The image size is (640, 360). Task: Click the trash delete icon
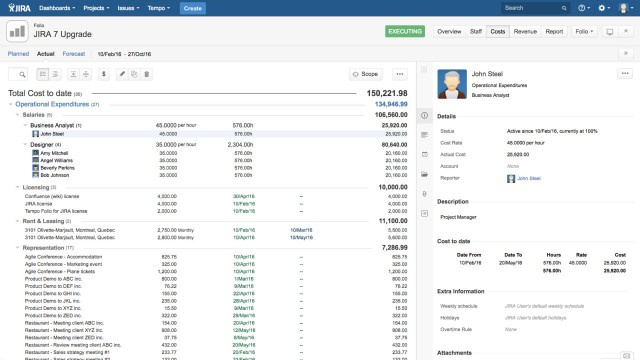(147, 74)
